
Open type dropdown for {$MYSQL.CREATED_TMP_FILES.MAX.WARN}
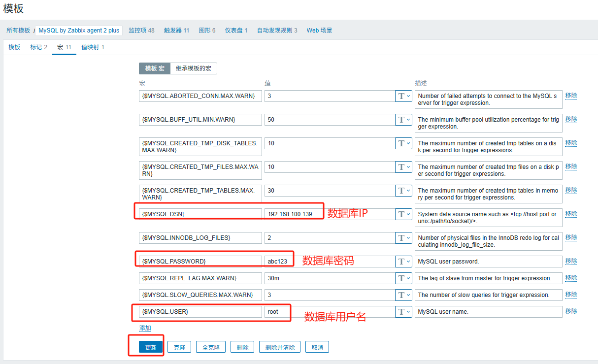point(403,167)
